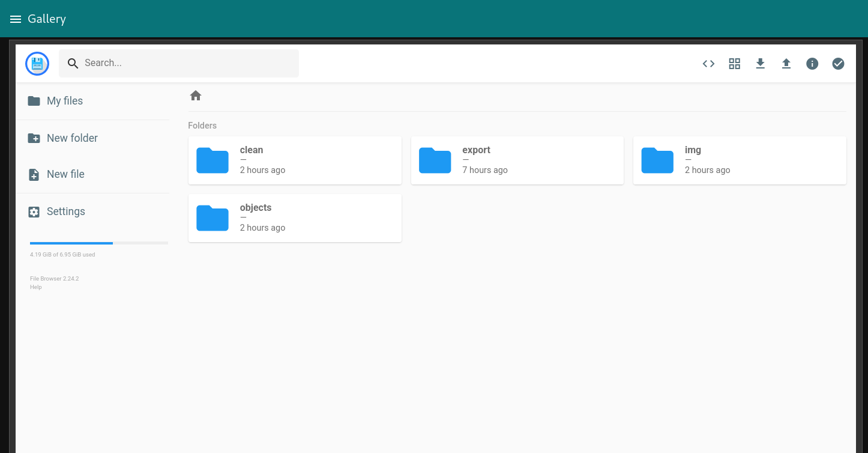Viewport: 868px width, 453px height.
Task: Click the download arrow icon
Action: [x=760, y=64]
